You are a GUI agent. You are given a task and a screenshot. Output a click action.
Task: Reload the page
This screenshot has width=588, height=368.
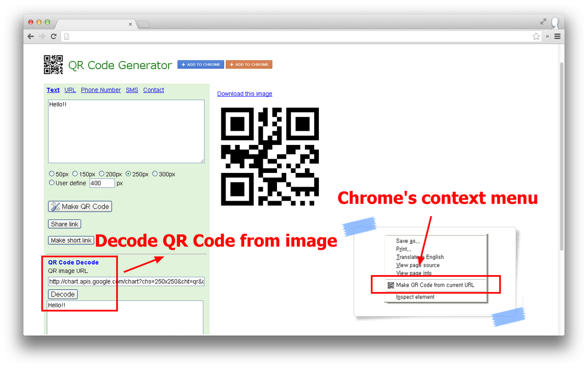coord(54,36)
